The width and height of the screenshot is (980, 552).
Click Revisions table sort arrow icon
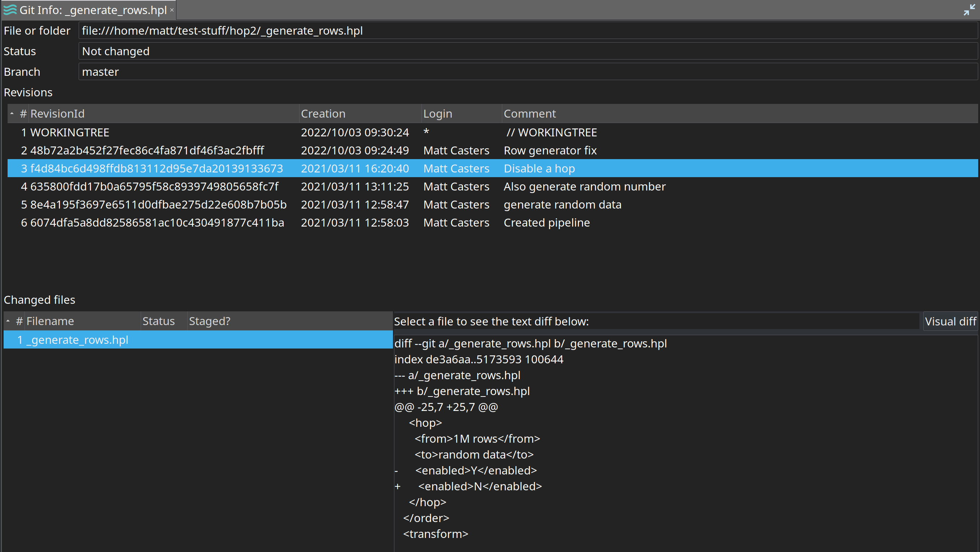click(x=12, y=113)
